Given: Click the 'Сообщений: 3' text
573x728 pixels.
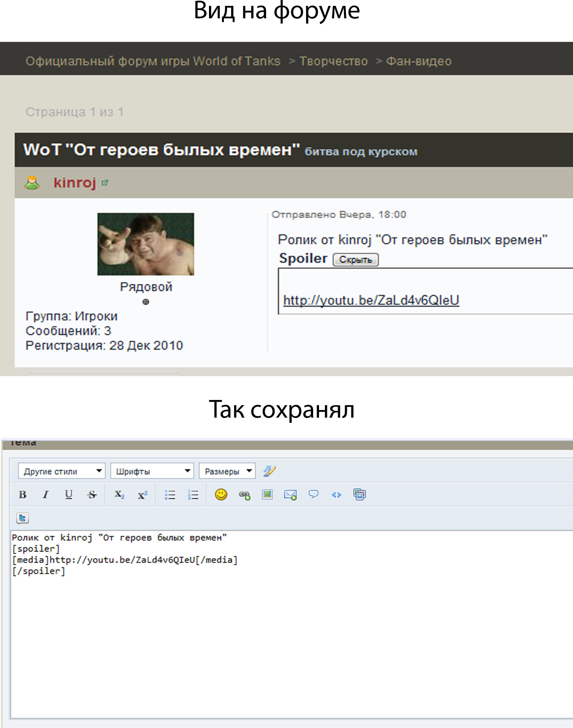Looking at the screenshot, I should (x=69, y=331).
